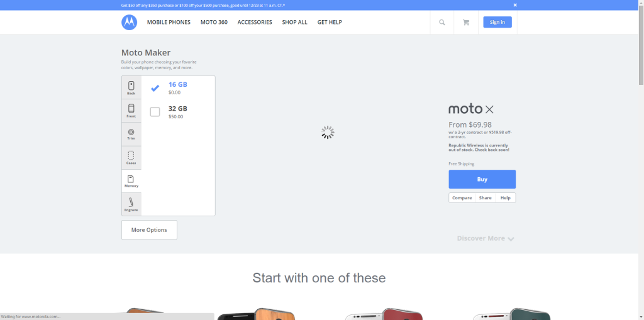Select the Trim customization tab
The width and height of the screenshot is (644, 320).
click(131, 135)
